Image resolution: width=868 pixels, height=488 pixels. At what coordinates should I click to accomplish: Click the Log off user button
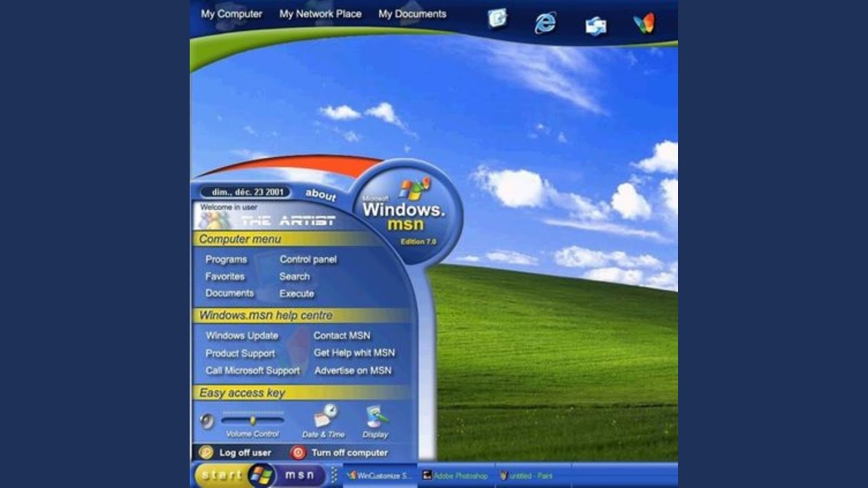[x=235, y=453]
